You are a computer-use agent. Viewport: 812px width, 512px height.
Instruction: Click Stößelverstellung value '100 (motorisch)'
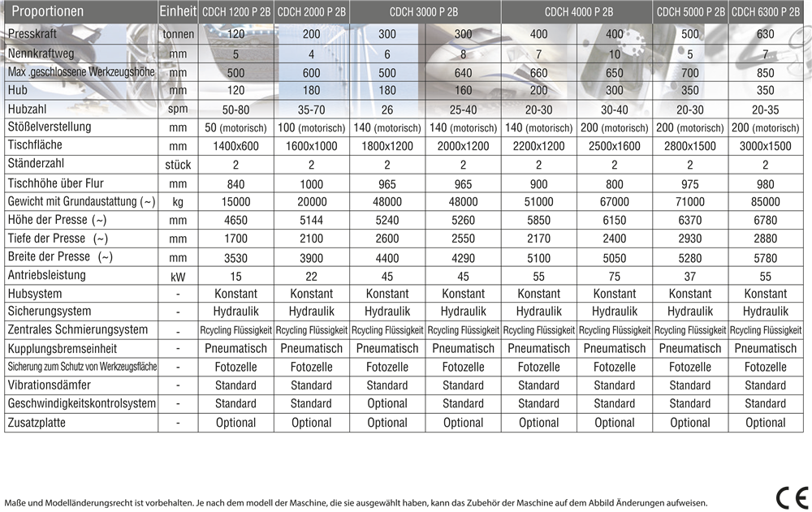[x=311, y=128]
